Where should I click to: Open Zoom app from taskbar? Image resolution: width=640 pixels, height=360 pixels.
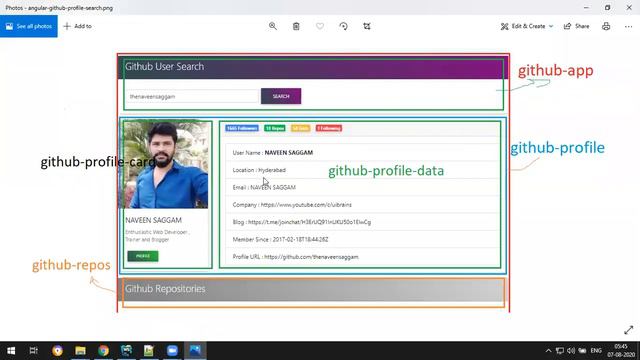(x=172, y=351)
